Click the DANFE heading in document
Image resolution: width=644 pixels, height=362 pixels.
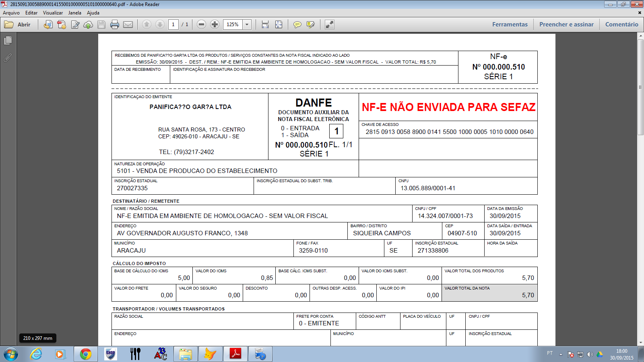314,103
